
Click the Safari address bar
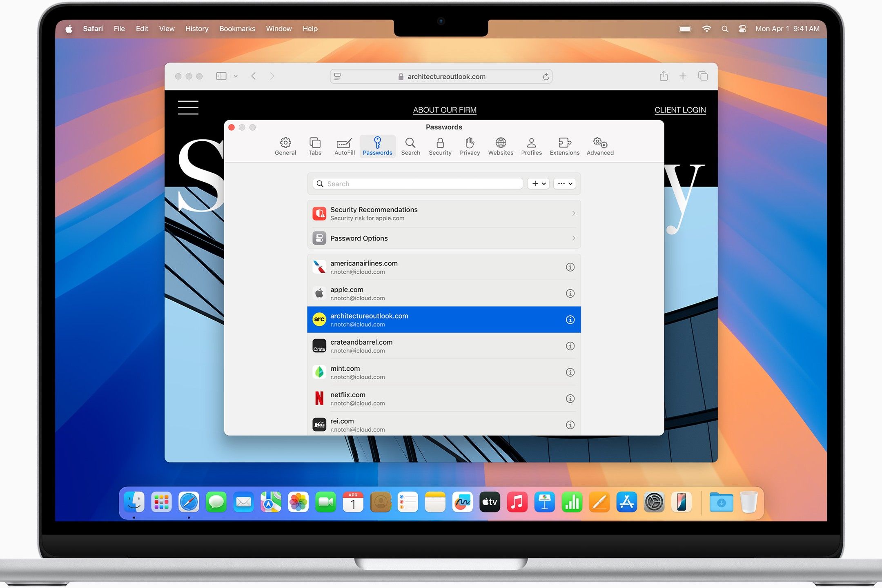point(441,76)
